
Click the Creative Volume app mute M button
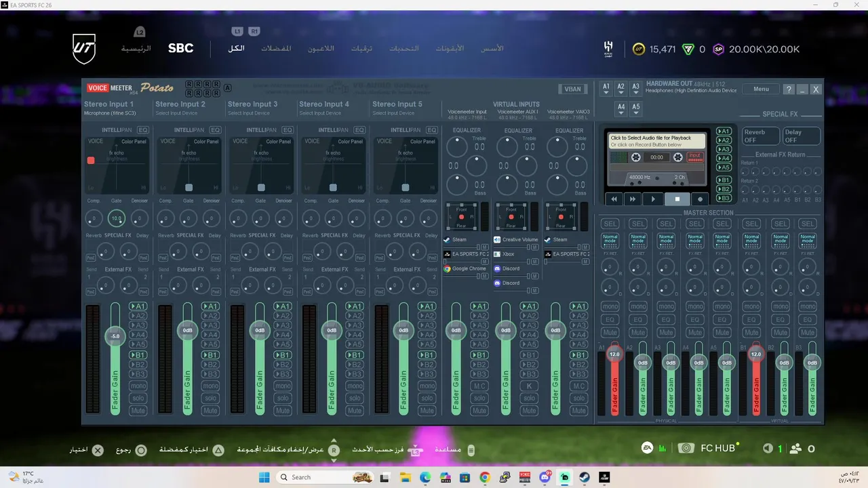535,247
